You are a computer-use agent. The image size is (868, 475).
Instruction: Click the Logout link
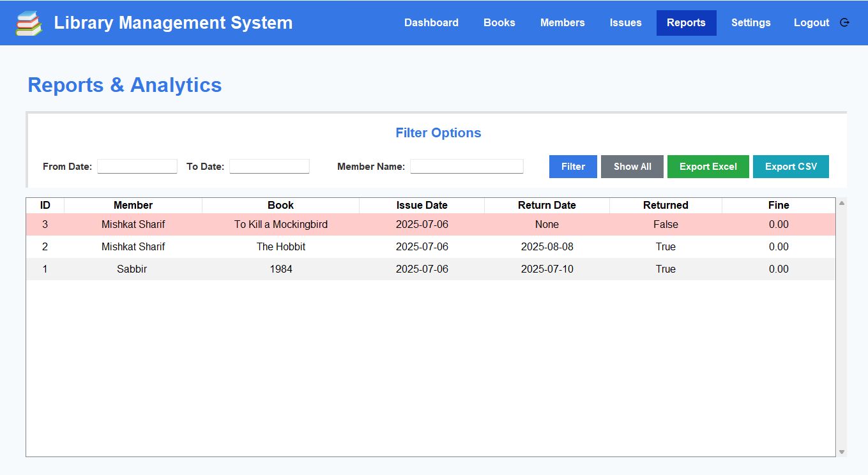[811, 23]
